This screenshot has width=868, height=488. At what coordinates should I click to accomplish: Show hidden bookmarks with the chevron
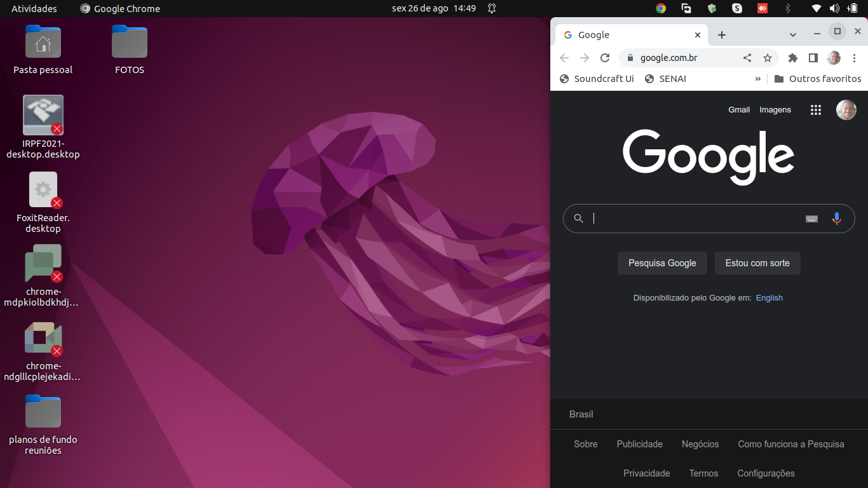[x=757, y=79]
